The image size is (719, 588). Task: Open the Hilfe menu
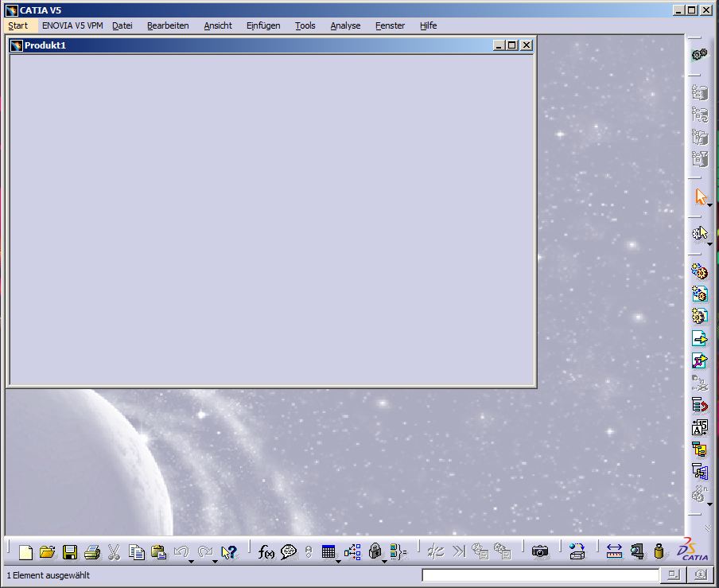(x=428, y=25)
